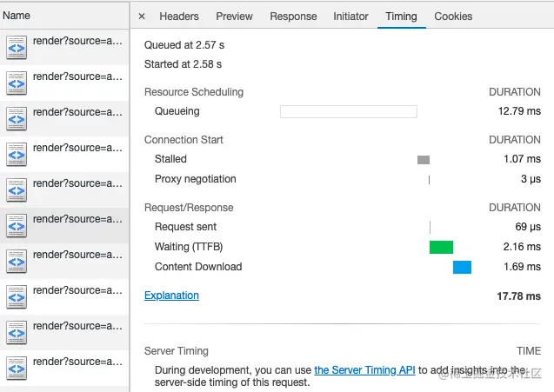The width and height of the screenshot is (554, 392).
Task: Click the Request sent label
Action: [x=185, y=227]
